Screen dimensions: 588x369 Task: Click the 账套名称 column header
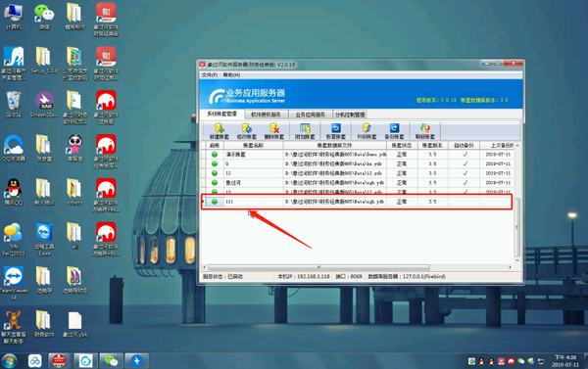pos(253,146)
